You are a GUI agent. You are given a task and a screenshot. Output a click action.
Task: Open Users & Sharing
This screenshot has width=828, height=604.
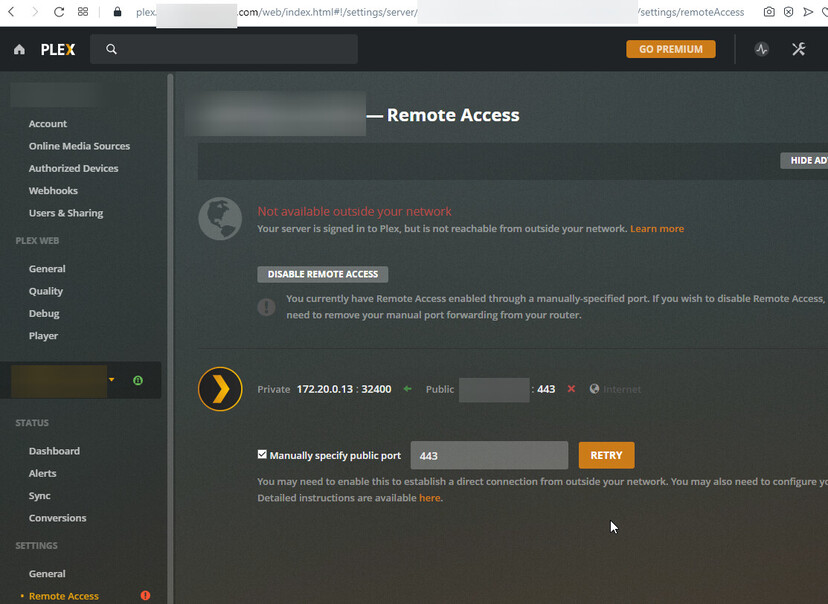click(x=66, y=213)
